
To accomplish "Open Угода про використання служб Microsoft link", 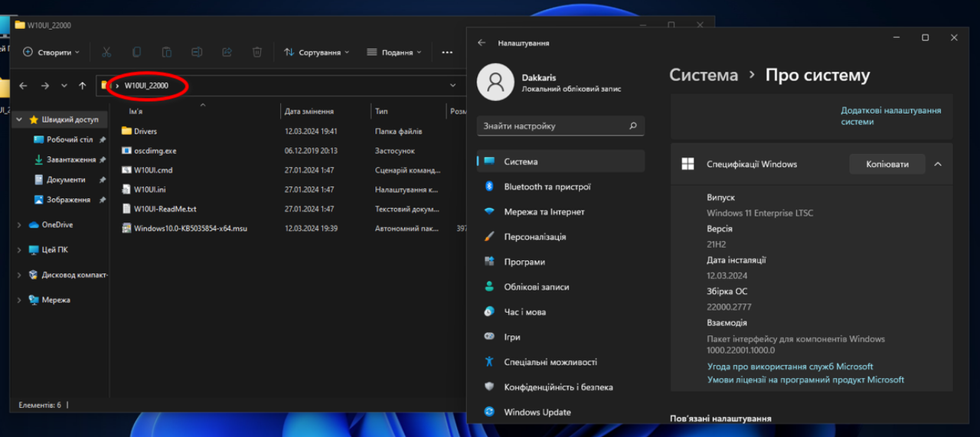I will tap(790, 367).
